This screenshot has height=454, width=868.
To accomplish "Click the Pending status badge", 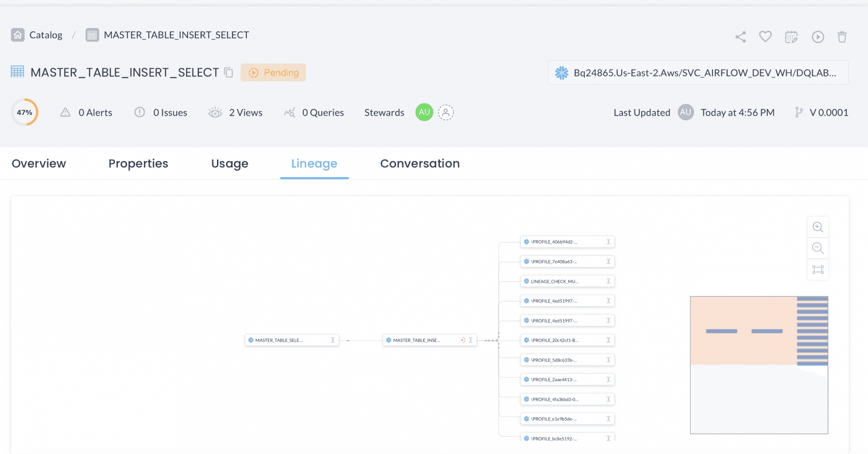I will (273, 72).
